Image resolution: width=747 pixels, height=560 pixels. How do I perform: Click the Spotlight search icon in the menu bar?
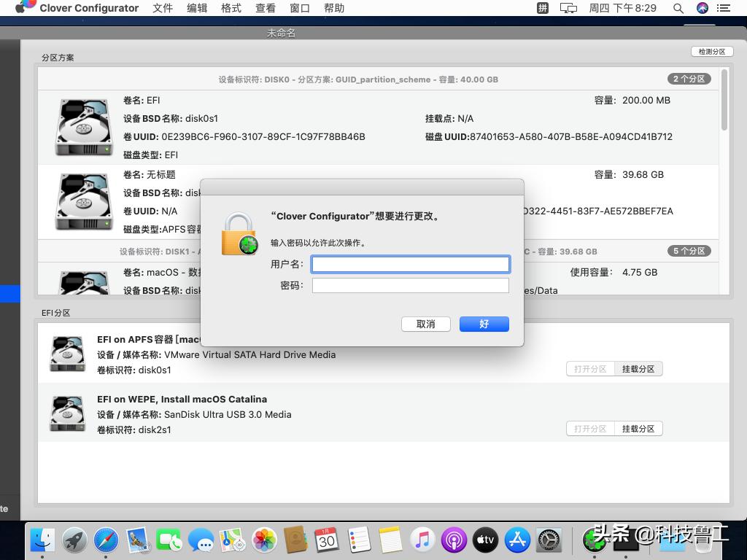[x=677, y=8]
